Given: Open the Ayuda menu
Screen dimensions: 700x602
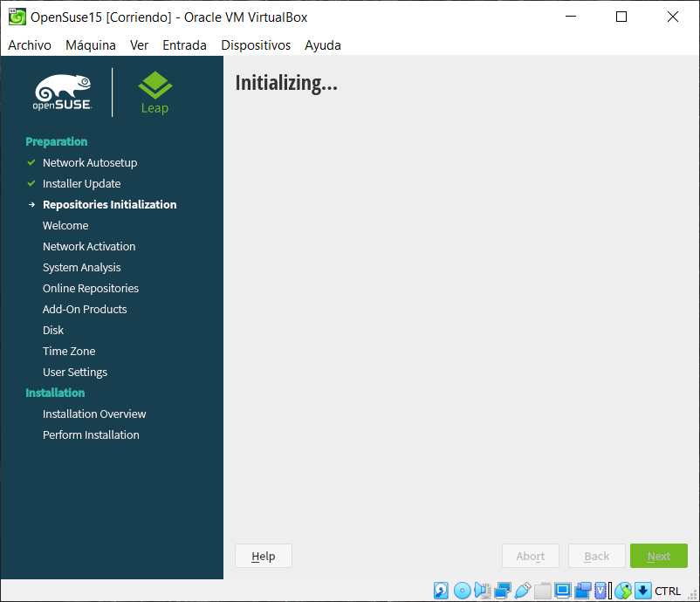Looking at the screenshot, I should (323, 45).
